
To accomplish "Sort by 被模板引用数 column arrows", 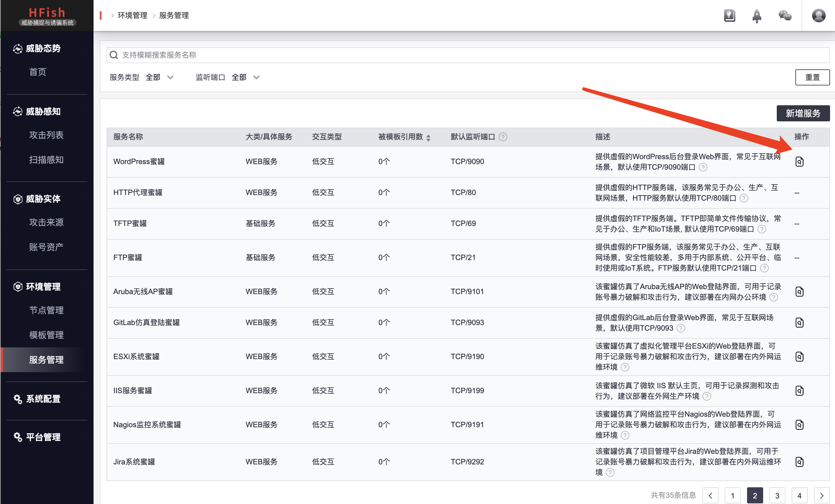I will tap(428, 137).
